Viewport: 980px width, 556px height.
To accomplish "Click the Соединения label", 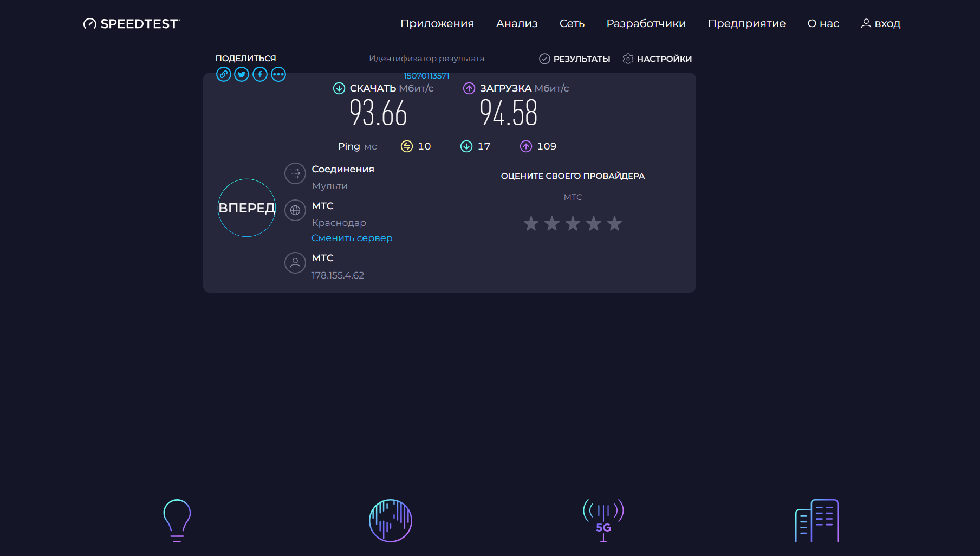I will pos(343,169).
